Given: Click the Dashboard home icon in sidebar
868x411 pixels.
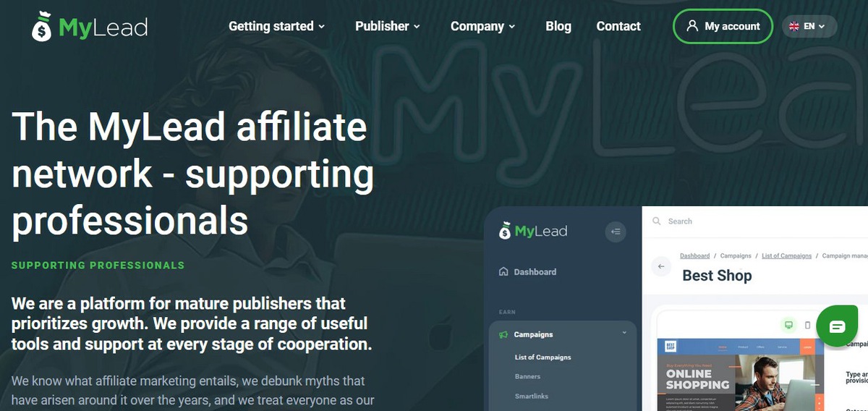Looking at the screenshot, I should (503, 272).
